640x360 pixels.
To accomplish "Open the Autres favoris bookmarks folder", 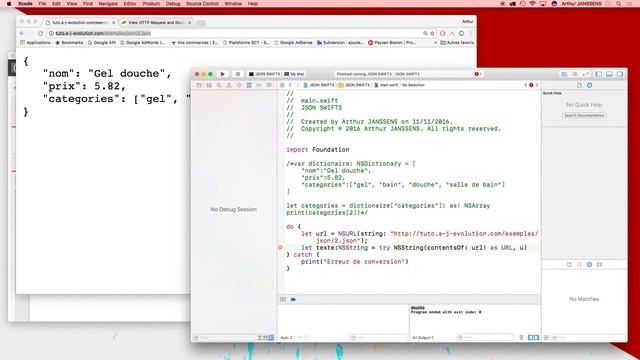I will coord(457,42).
